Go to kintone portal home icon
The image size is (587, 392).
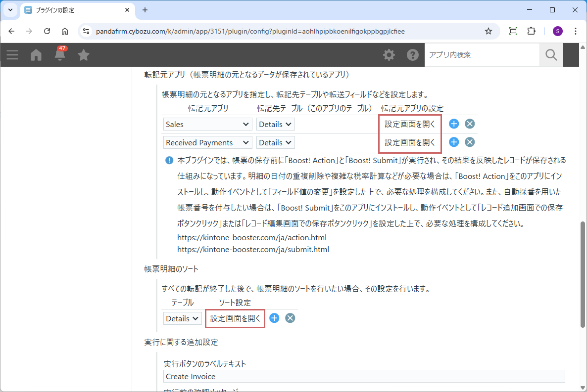click(36, 55)
